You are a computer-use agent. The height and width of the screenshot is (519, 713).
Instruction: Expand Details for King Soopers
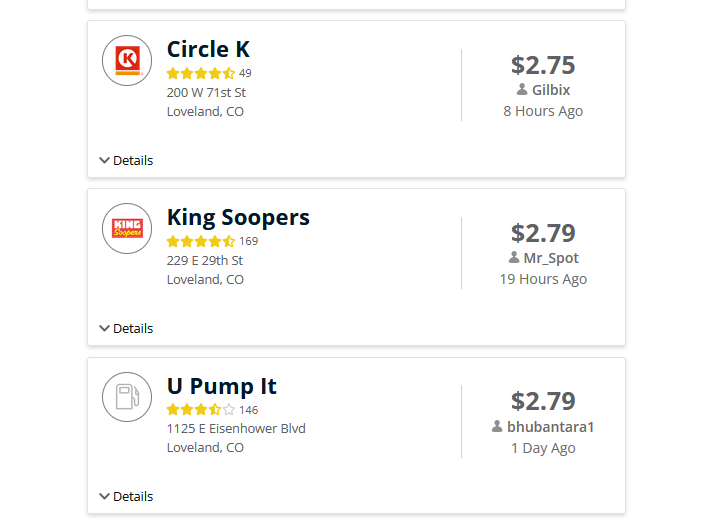pyautogui.click(x=126, y=328)
